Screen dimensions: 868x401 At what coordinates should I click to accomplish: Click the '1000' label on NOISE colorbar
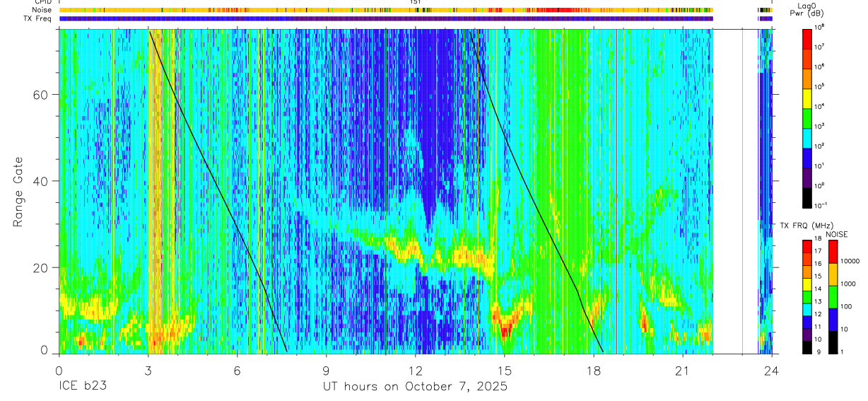click(849, 284)
